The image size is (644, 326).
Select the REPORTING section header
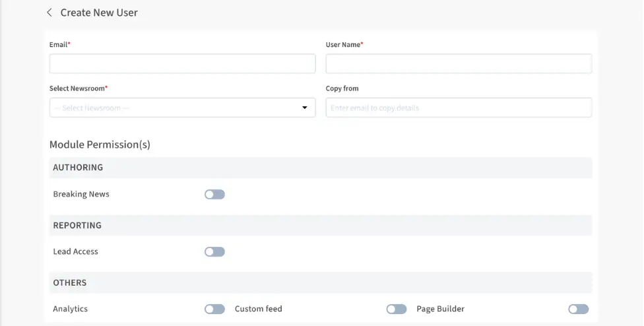(x=321, y=225)
